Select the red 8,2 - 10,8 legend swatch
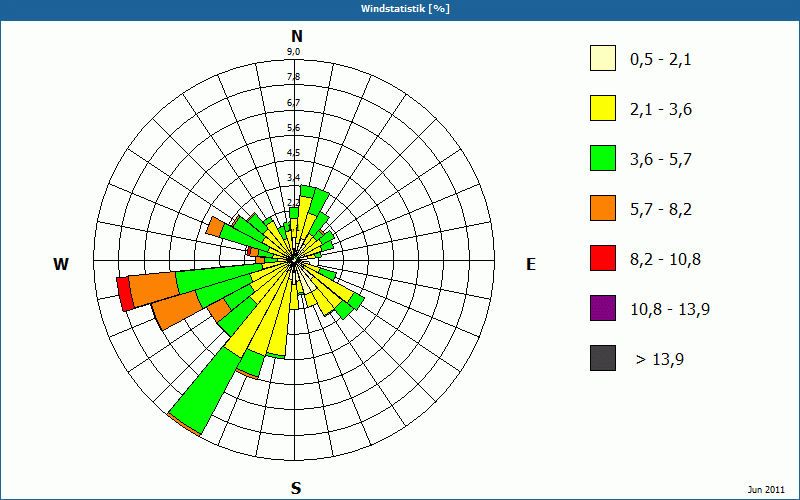 tap(603, 258)
